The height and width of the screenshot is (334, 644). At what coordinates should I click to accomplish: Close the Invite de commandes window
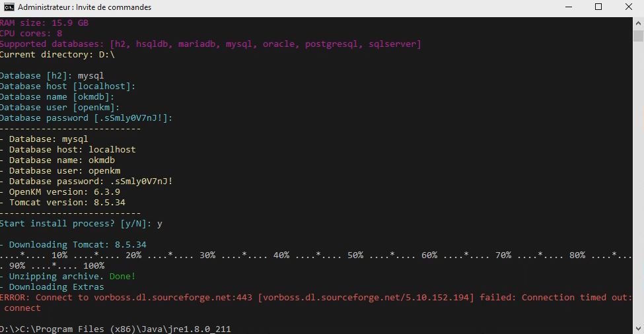point(629,7)
